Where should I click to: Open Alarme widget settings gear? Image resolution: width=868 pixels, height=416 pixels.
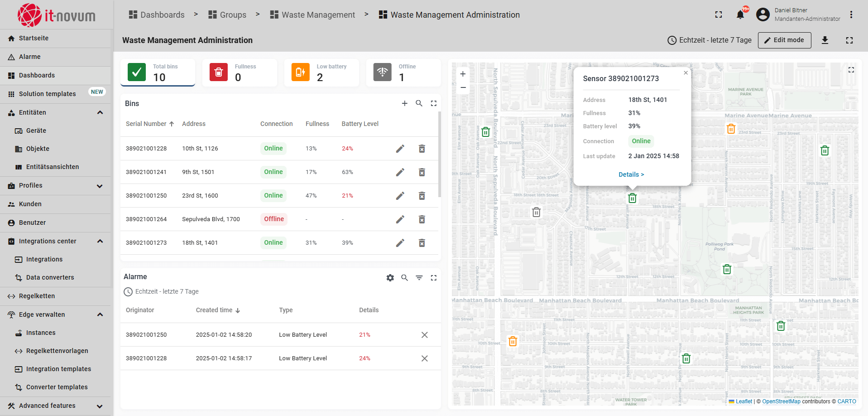390,278
